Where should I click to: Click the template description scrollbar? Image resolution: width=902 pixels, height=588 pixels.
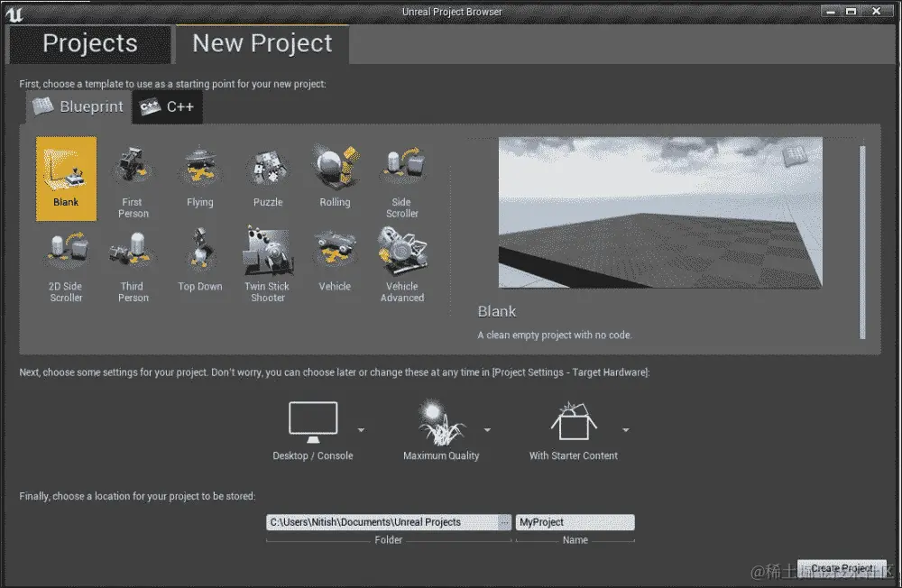tap(862, 243)
